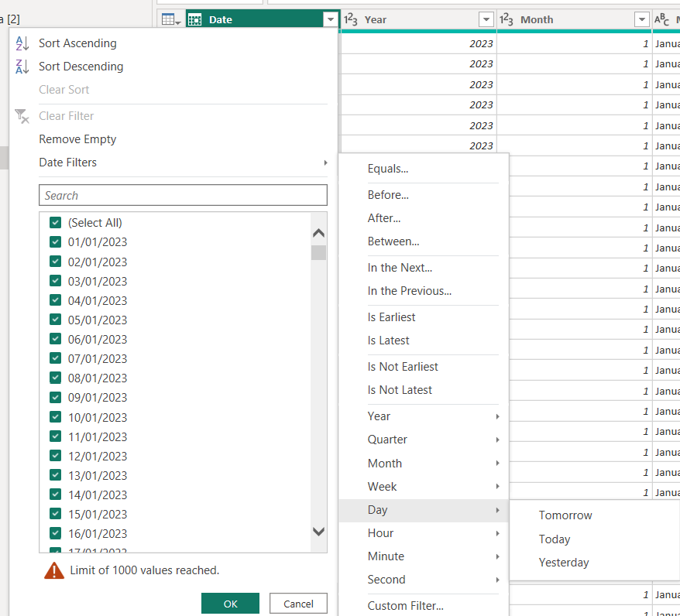This screenshot has height=616, width=680.
Task: Select Remove Empty option
Action: 77,139
